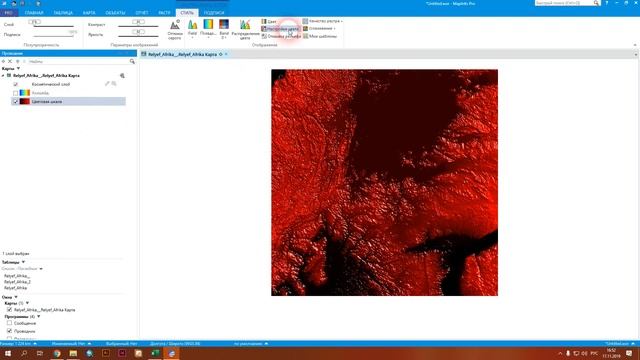Viewport: 640px width, 360px height.
Task: Select the Relyef_Afrika Карта document tab
Action: pos(182,54)
